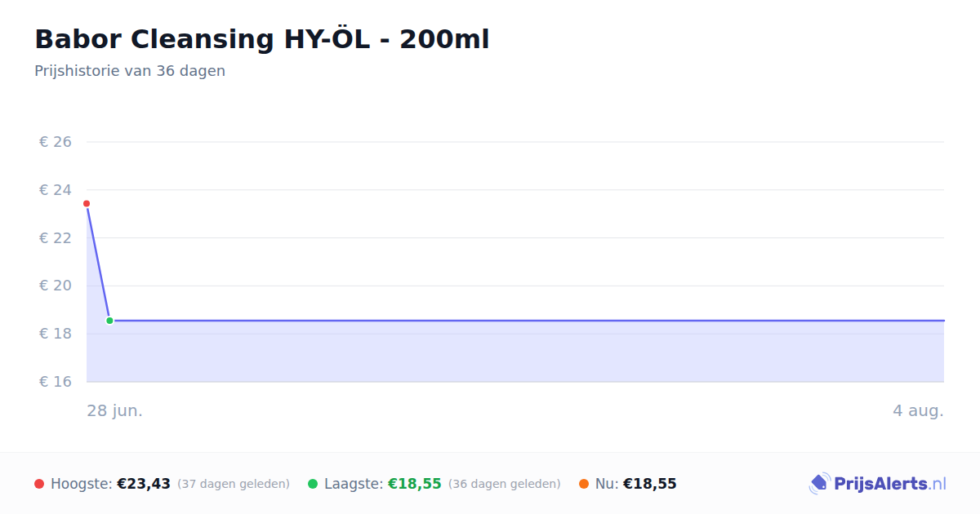Click the € 22 axis label
Image resolution: width=980 pixels, height=514 pixels.
click(56, 238)
